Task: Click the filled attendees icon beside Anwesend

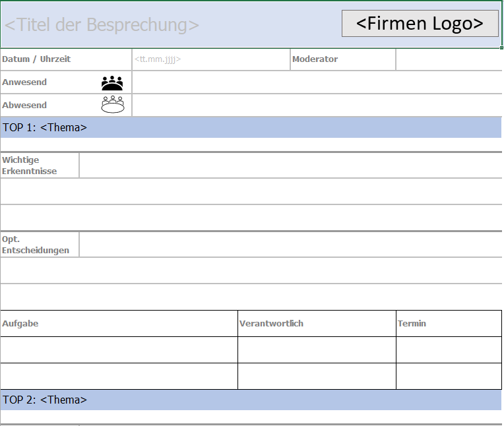Action: point(112,83)
